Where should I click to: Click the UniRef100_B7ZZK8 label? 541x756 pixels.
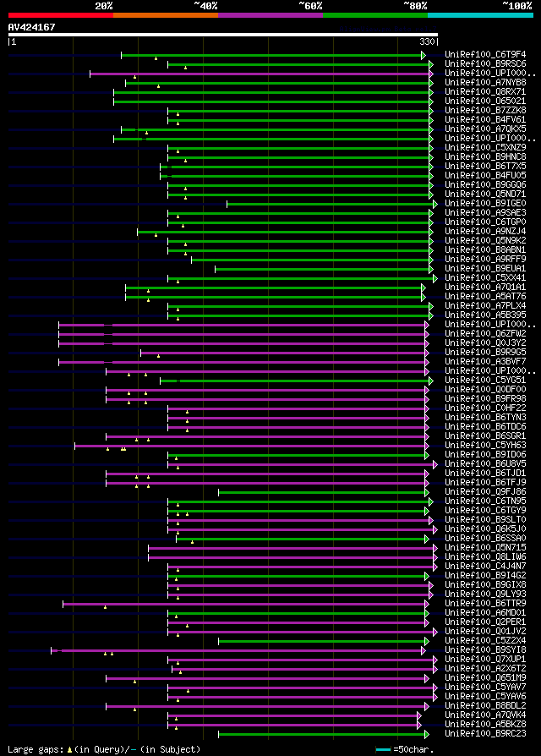coord(485,111)
